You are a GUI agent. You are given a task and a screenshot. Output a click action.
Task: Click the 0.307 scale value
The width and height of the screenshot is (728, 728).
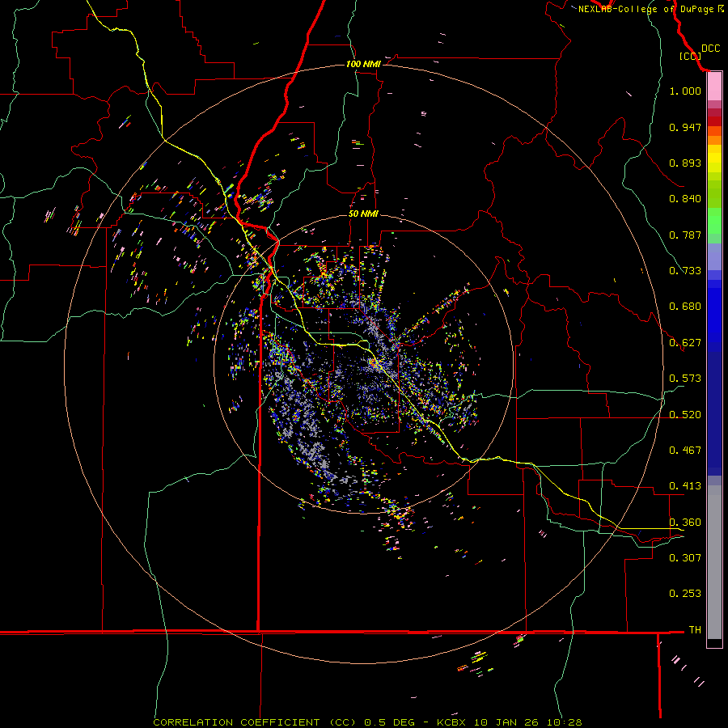click(x=685, y=558)
